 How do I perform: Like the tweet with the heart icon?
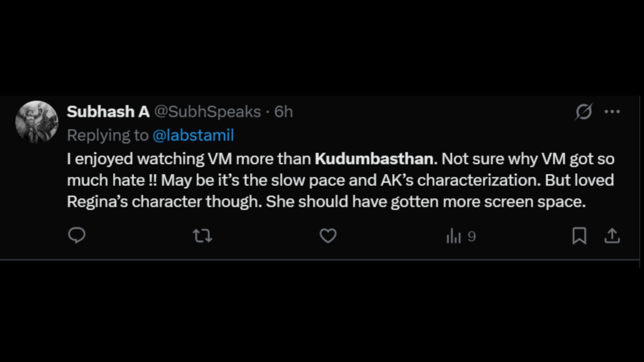point(328,236)
